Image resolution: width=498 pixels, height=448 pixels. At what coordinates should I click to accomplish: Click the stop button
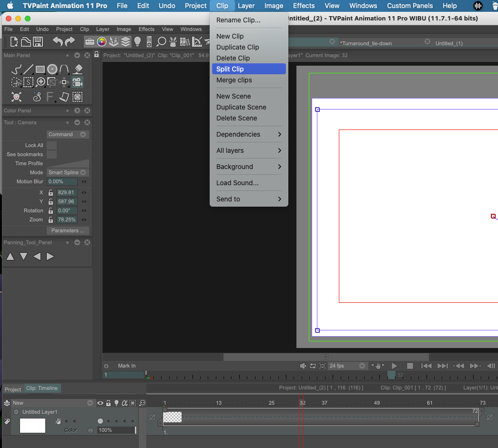410,366
